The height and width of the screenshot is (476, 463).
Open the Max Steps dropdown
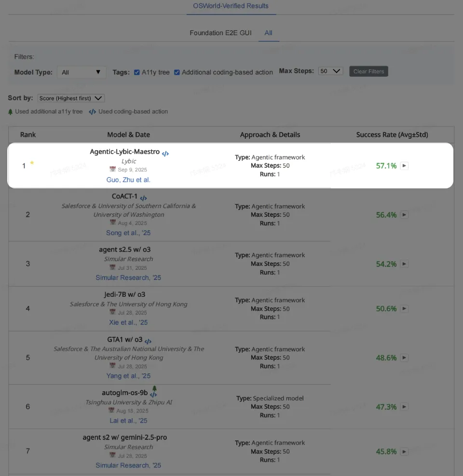click(330, 71)
